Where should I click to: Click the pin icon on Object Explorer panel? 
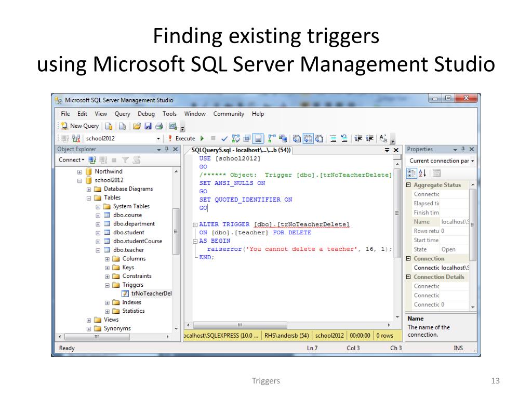point(167,149)
